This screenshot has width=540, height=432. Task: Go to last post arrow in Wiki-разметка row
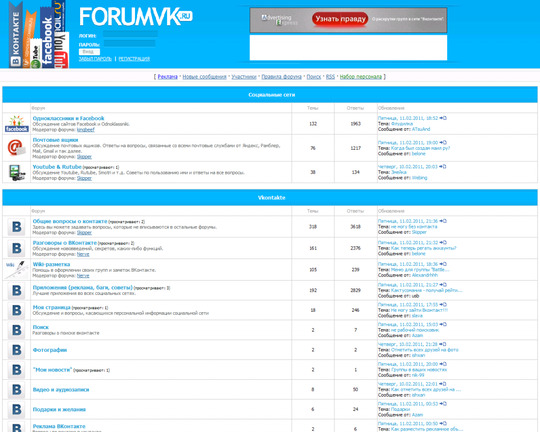click(443, 264)
